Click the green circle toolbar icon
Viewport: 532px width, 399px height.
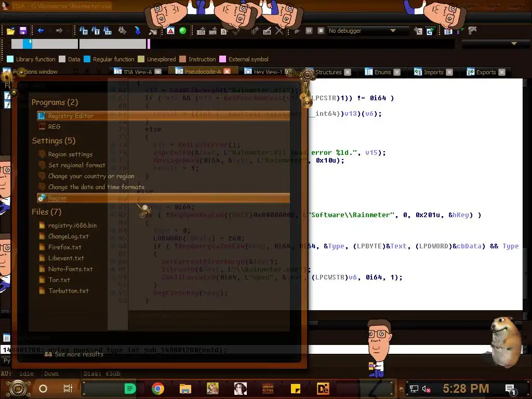pyautogui.click(x=182, y=31)
